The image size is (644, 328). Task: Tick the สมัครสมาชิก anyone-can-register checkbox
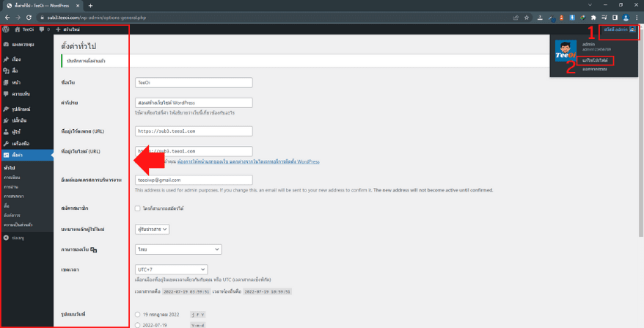tap(138, 208)
